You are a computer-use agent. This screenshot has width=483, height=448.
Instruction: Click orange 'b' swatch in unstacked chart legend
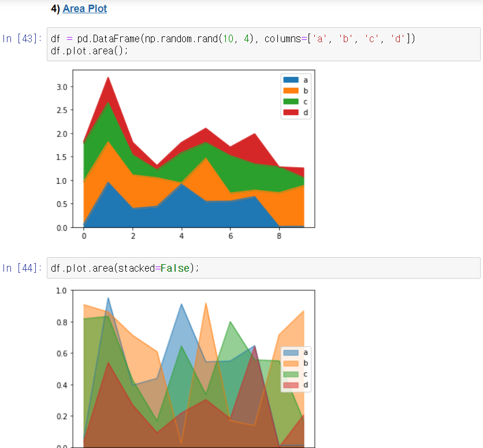pos(291,363)
